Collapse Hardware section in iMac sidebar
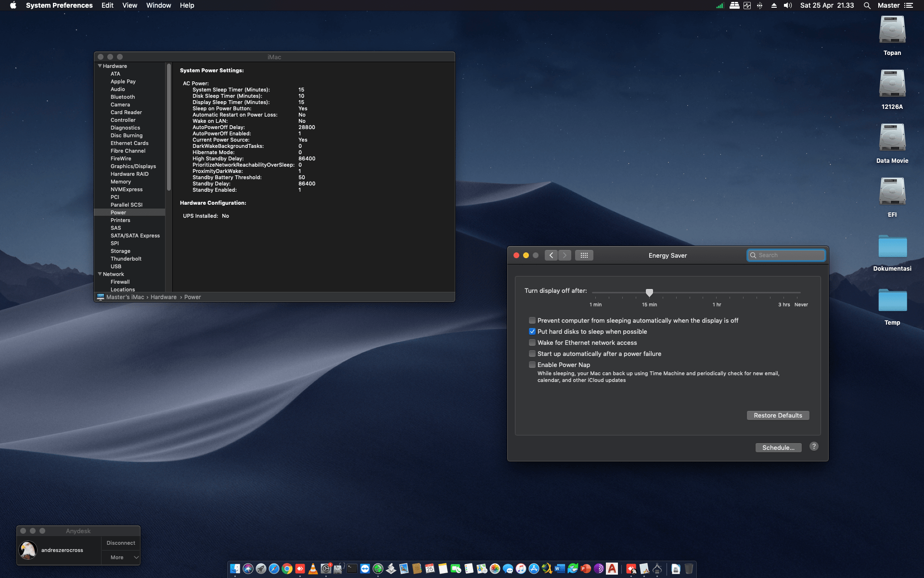924x578 pixels. click(x=100, y=66)
